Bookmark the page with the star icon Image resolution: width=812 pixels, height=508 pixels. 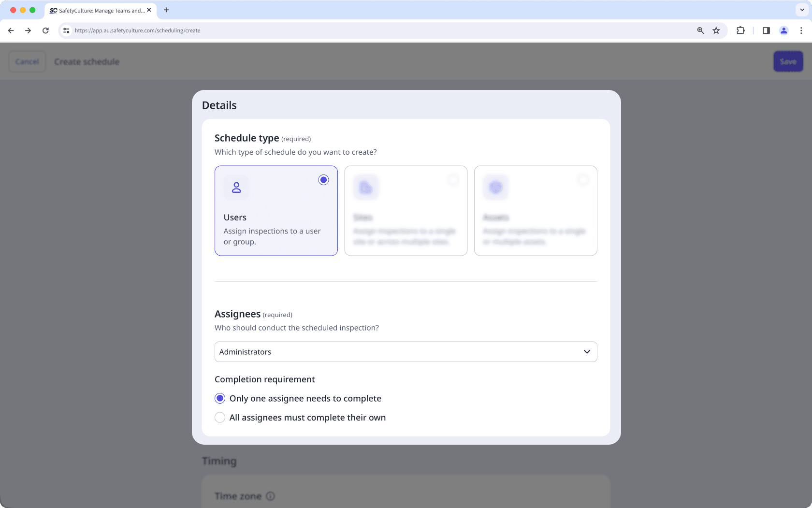click(716, 30)
